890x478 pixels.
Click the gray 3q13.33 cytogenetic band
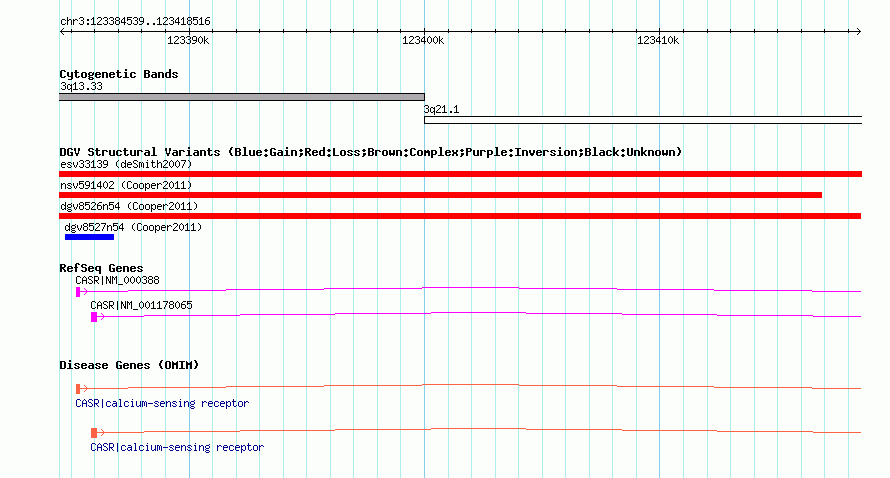coord(242,97)
